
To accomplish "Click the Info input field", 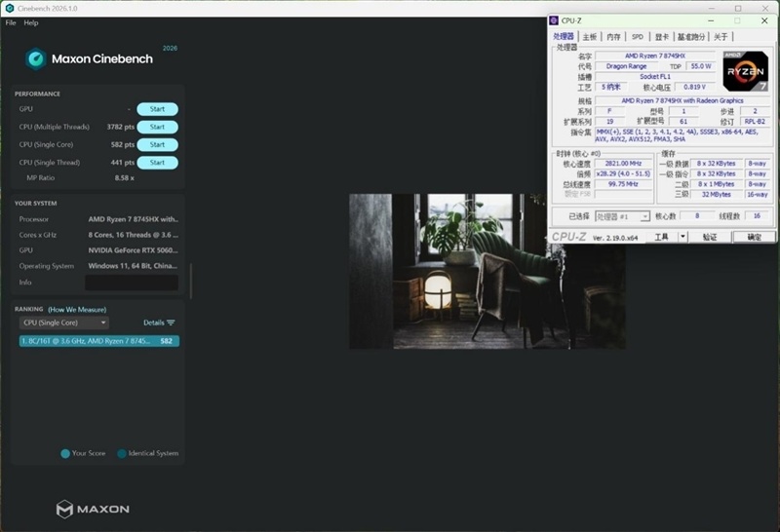I will 132,283.
